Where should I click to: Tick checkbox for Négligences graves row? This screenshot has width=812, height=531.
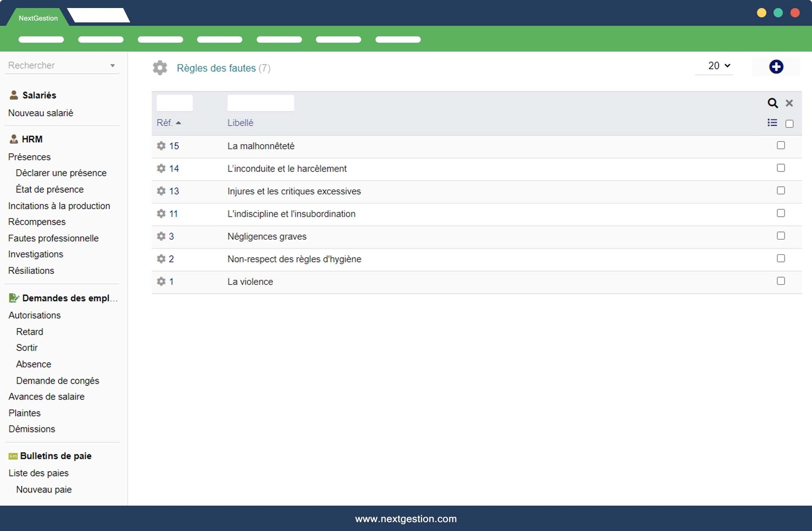pos(781,236)
